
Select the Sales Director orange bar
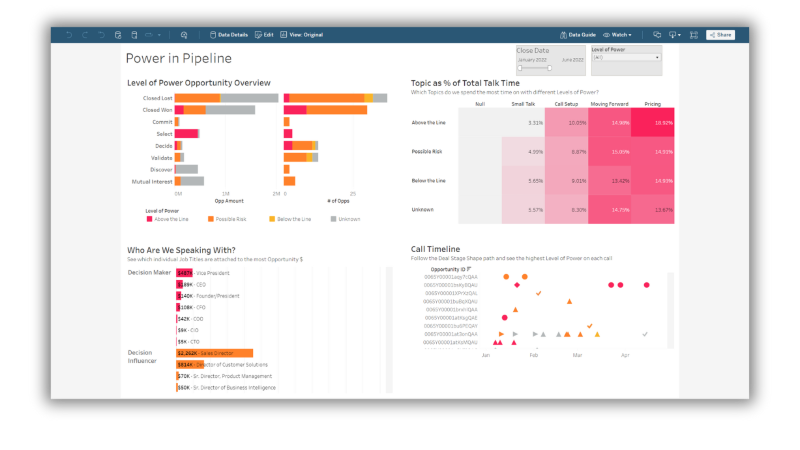[215, 353]
